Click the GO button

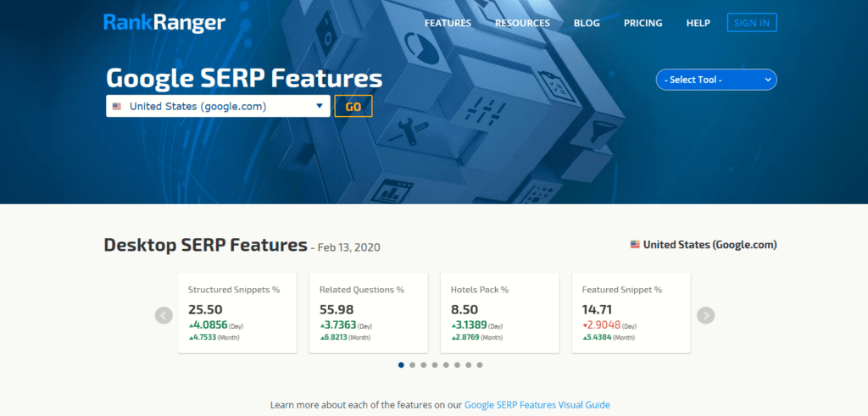[x=353, y=106]
